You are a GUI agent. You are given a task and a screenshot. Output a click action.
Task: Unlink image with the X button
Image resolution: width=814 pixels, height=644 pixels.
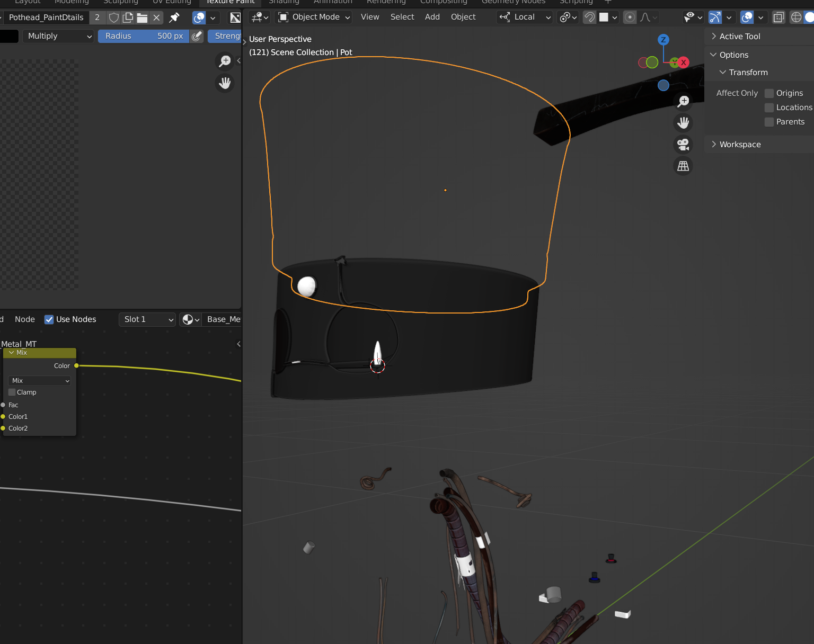click(156, 17)
